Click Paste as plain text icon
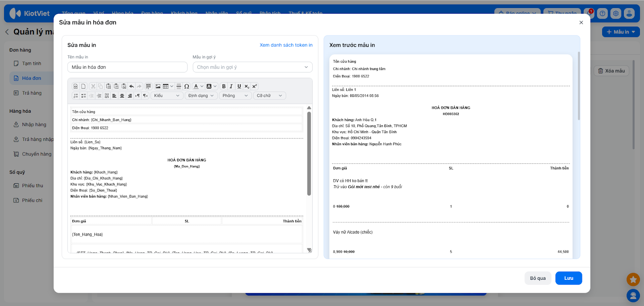The image size is (644, 306). [116, 86]
